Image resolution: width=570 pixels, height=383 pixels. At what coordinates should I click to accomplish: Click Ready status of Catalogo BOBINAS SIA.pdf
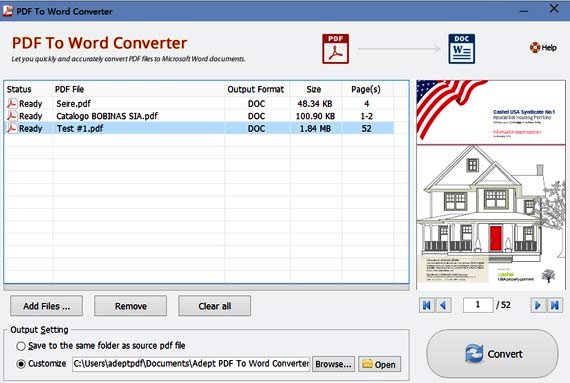tap(31, 116)
